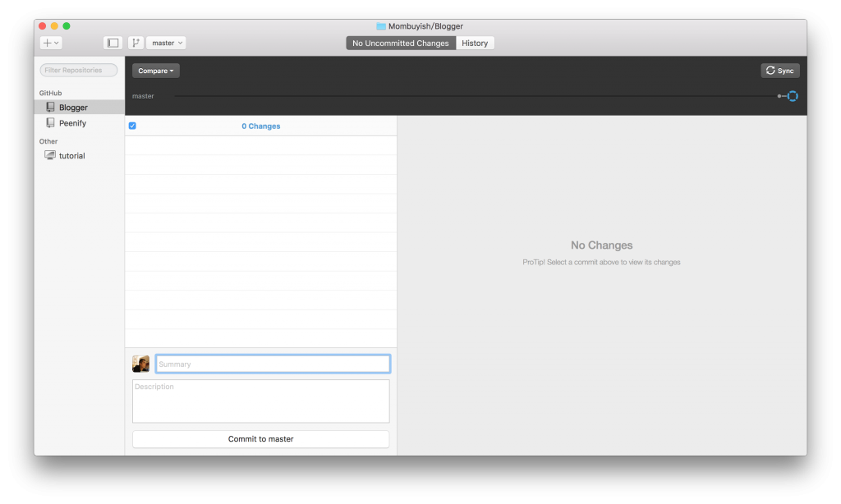Click the Mombuyish/Blogger folder icon in title bar
This screenshot has height=504, width=841.
tap(381, 26)
